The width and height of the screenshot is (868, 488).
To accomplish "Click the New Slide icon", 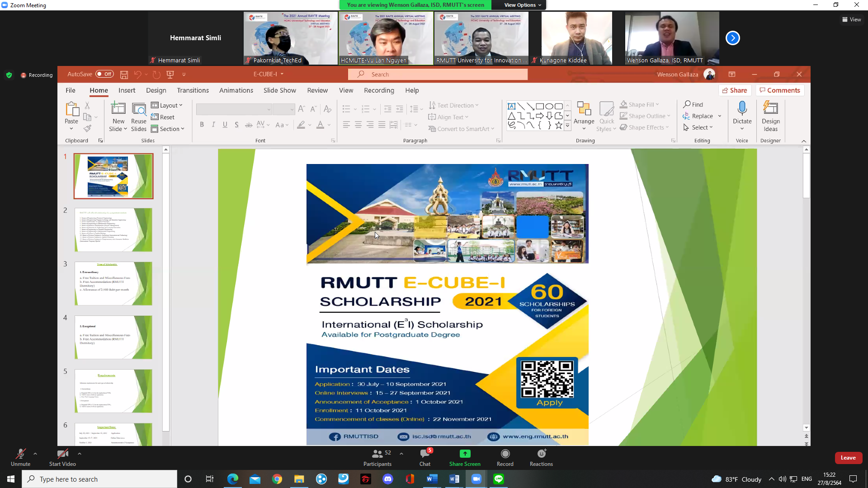I will (118, 109).
